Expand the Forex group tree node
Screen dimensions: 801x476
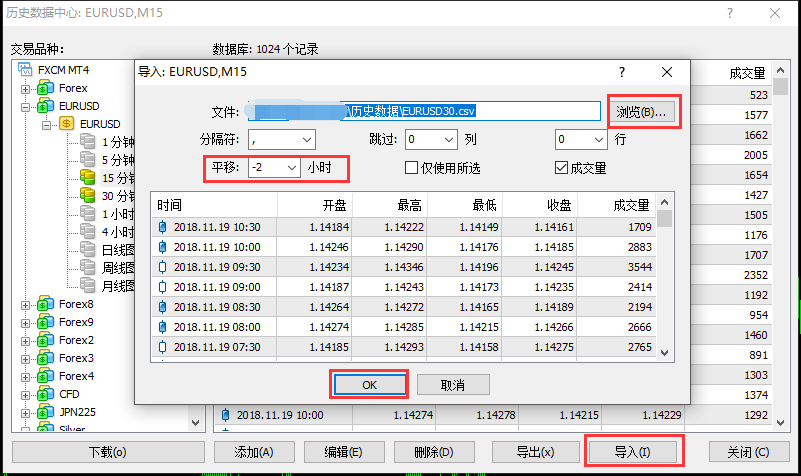pyautogui.click(x=25, y=89)
